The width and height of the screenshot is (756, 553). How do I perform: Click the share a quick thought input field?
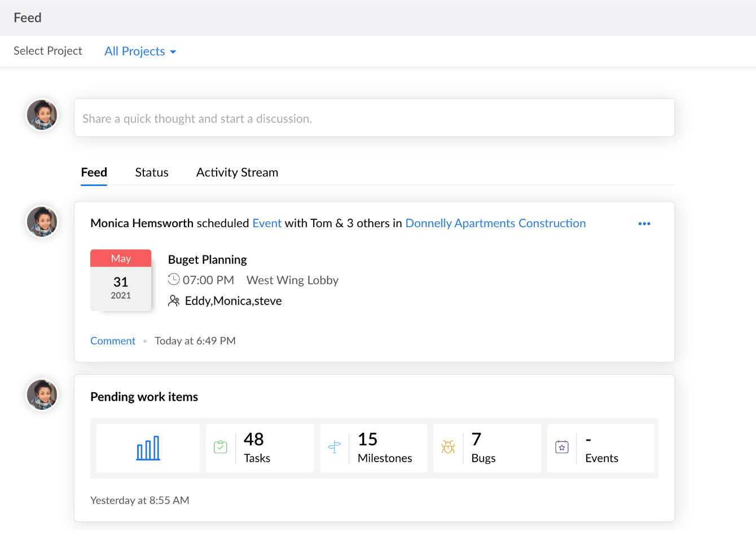pyautogui.click(x=374, y=118)
